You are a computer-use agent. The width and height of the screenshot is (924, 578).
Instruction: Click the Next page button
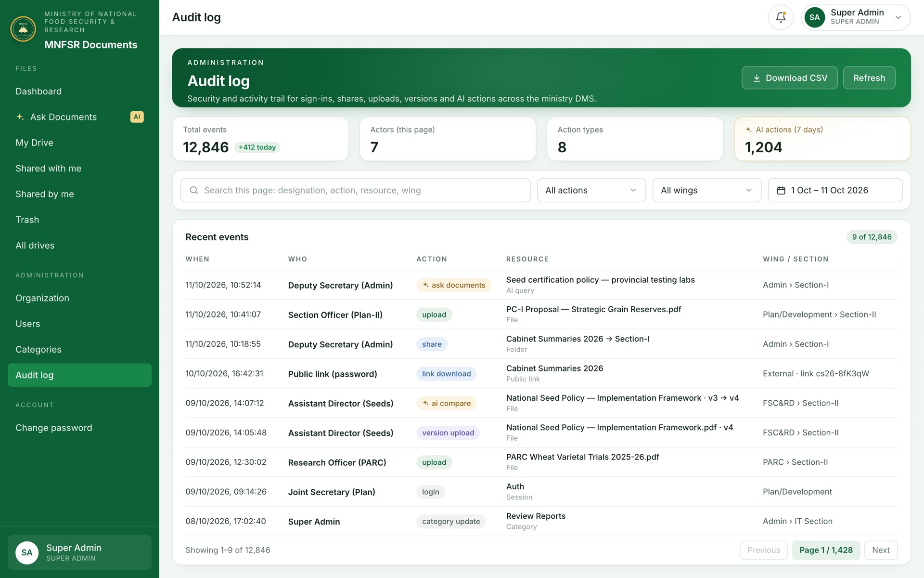click(x=881, y=550)
